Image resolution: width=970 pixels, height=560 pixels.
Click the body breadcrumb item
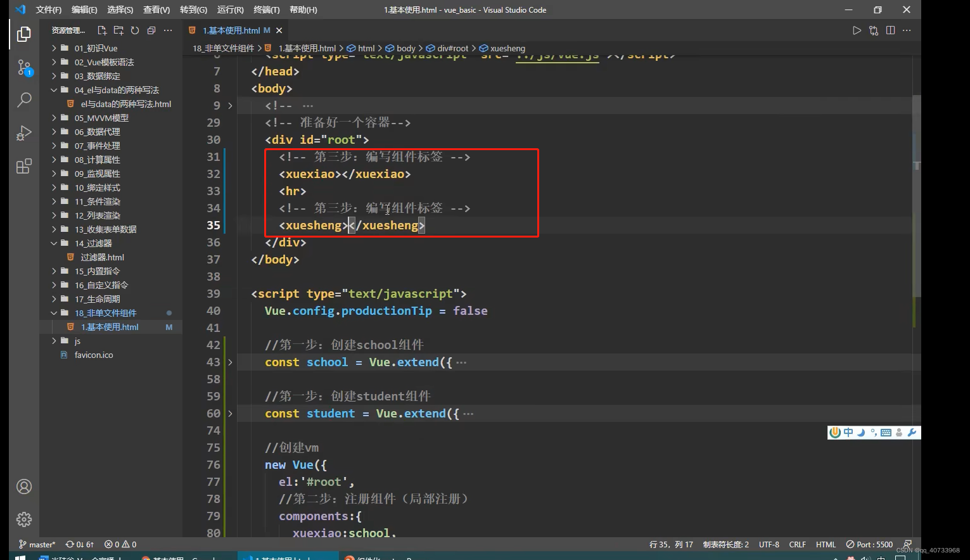[x=401, y=48]
